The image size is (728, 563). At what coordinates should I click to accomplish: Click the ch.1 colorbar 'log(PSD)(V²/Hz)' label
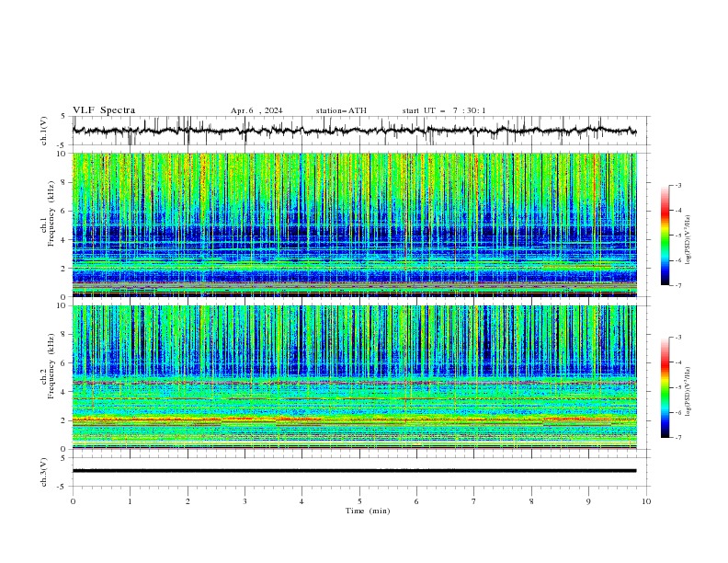coord(688,240)
